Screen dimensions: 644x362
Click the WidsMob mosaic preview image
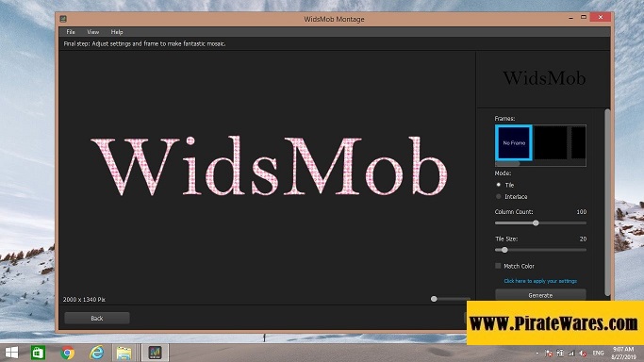tap(269, 166)
